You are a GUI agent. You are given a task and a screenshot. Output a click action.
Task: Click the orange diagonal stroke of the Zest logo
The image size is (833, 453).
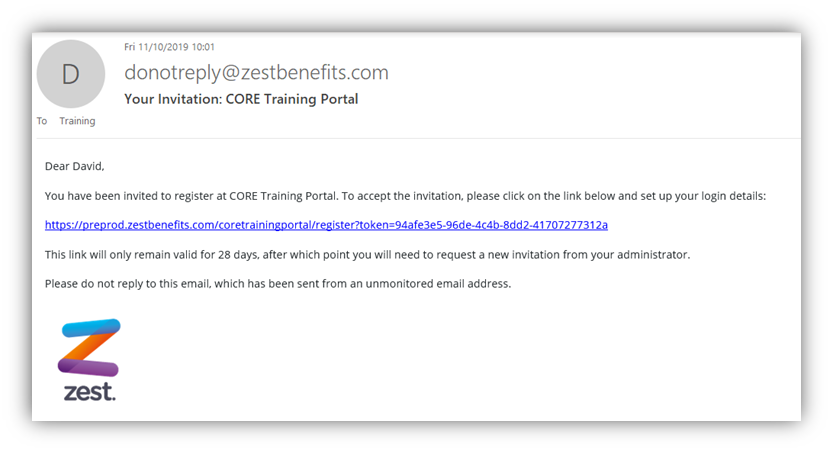click(x=88, y=347)
